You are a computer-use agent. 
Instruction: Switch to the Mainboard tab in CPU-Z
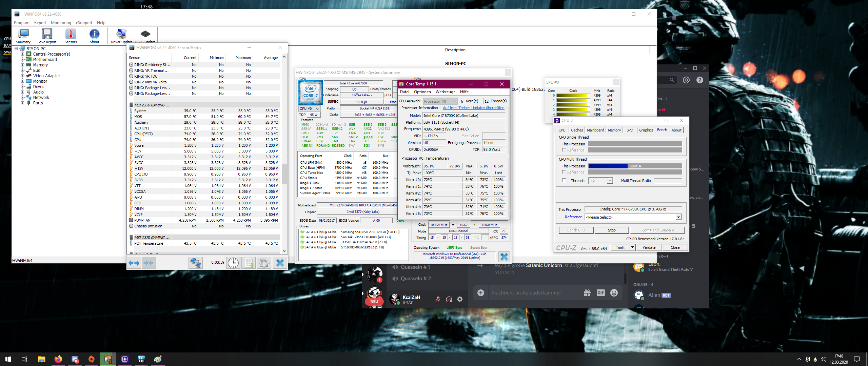(x=595, y=130)
